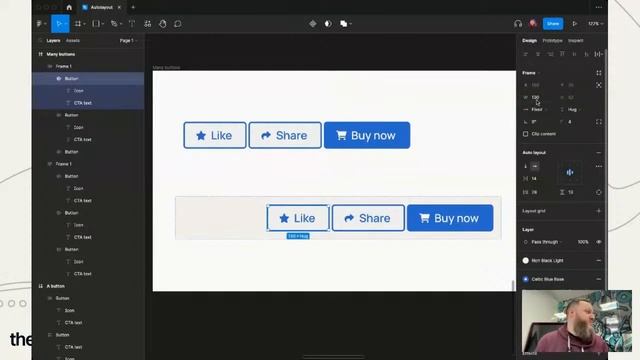The width and height of the screenshot is (640, 360).
Task: Click the Boolean groups icon
Action: coord(344,24)
